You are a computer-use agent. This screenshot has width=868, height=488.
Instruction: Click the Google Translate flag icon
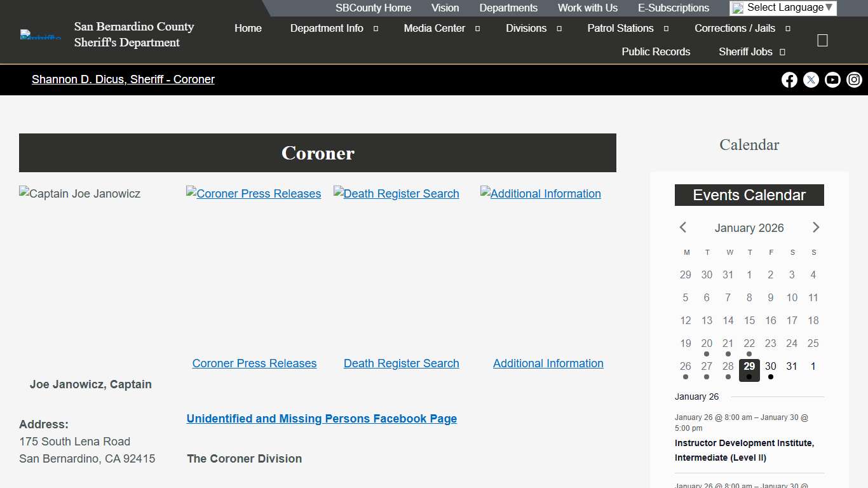tap(737, 8)
